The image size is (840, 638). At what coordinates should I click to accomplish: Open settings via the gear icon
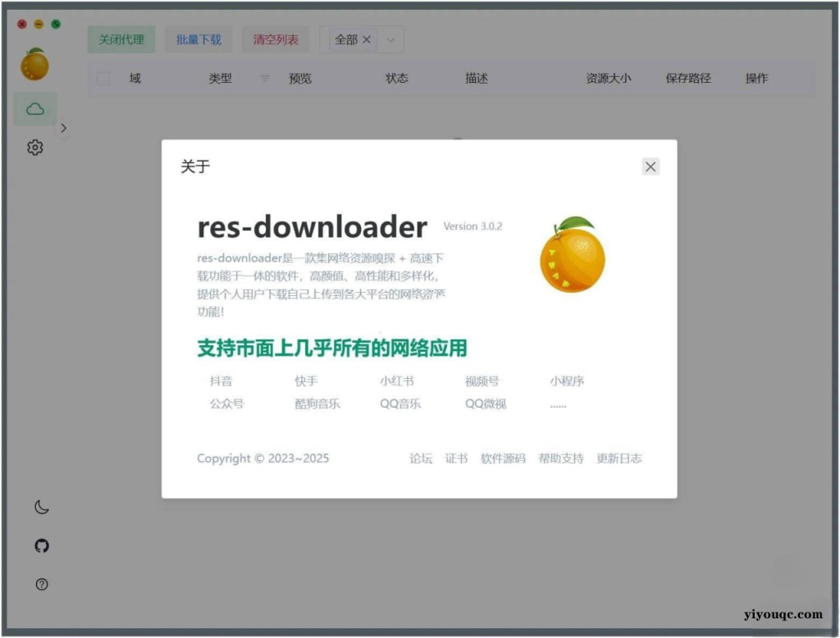(34, 148)
